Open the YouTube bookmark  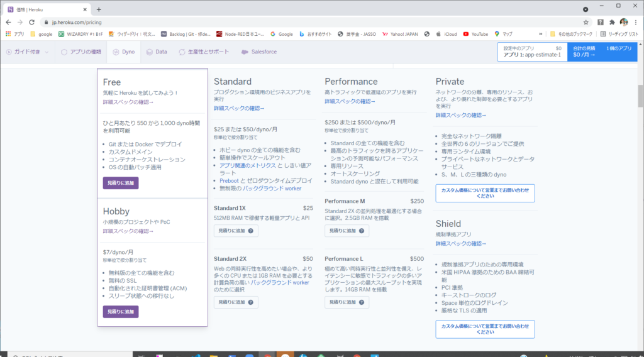475,34
